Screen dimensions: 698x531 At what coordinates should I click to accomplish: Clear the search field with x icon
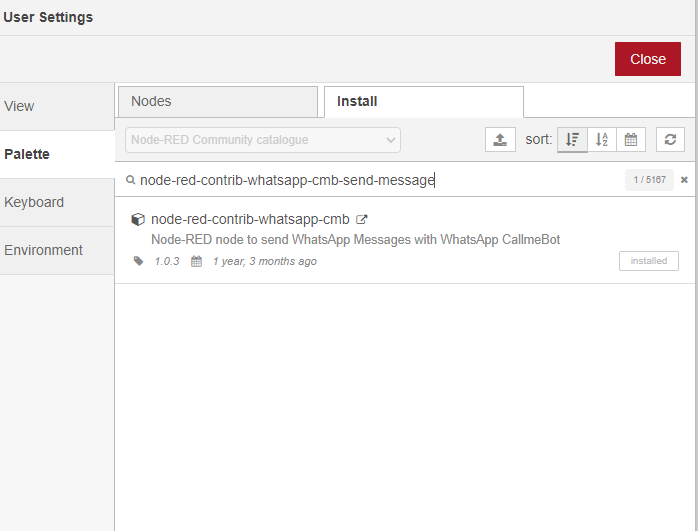tap(684, 180)
